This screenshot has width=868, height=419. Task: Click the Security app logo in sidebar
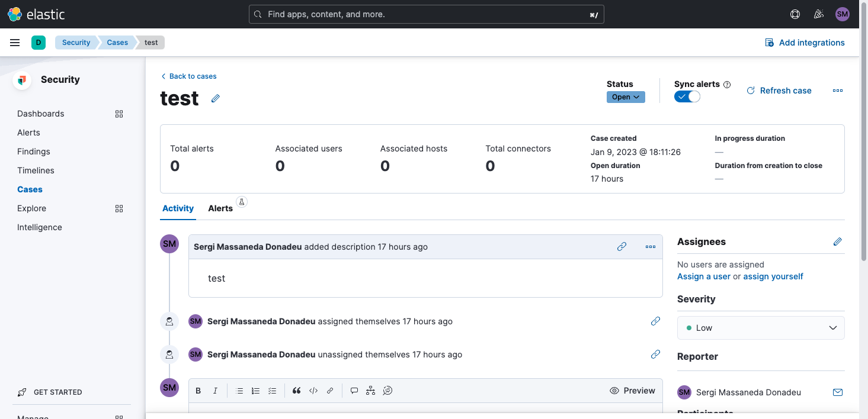tap(22, 80)
